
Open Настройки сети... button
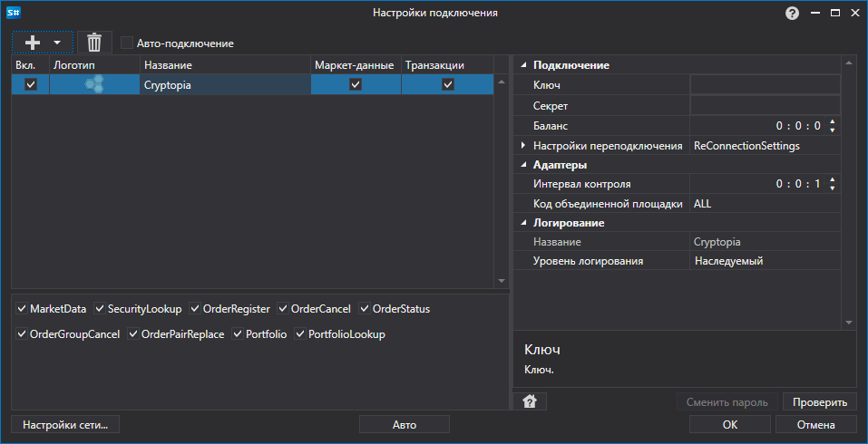pyautogui.click(x=64, y=425)
